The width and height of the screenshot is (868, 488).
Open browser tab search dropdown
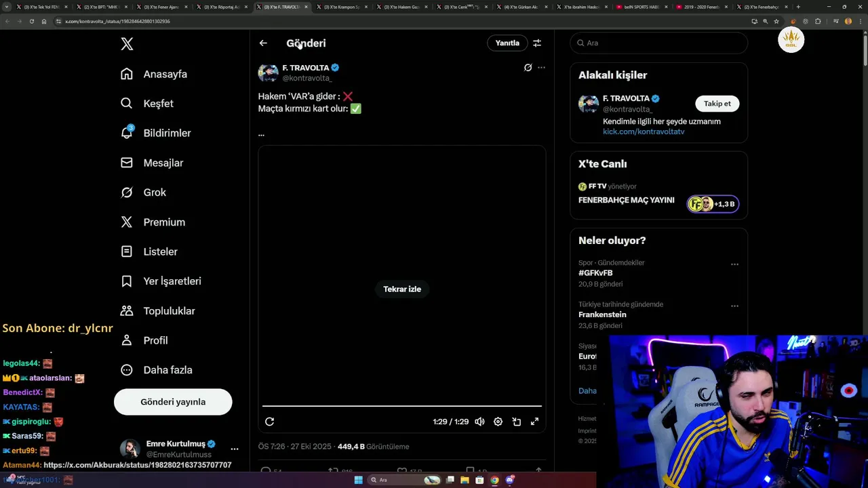7,7
